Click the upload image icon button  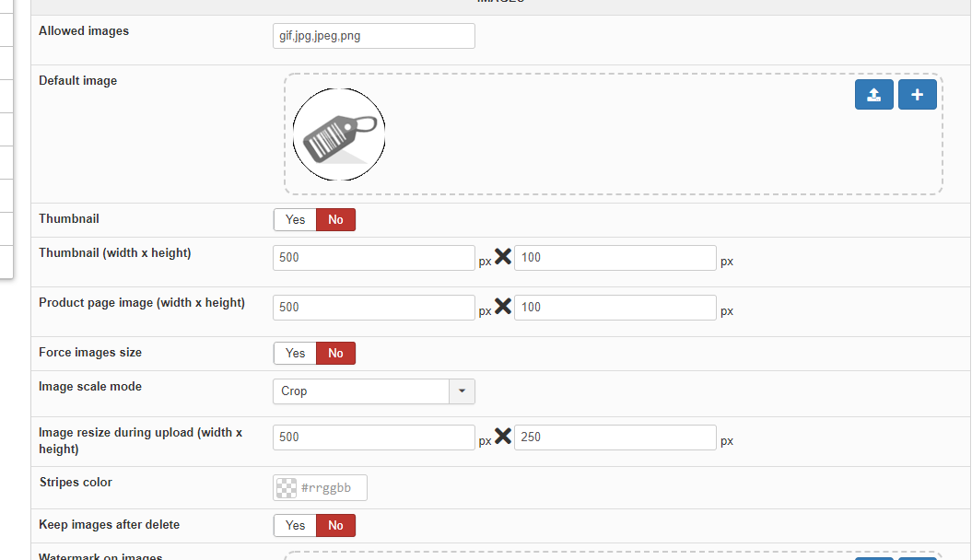(873, 95)
